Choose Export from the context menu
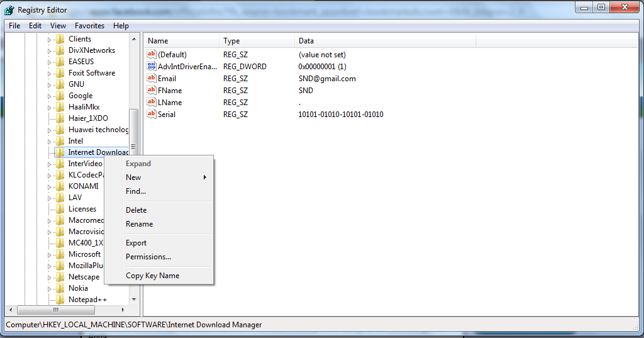This screenshot has width=644, height=338. (x=167, y=243)
